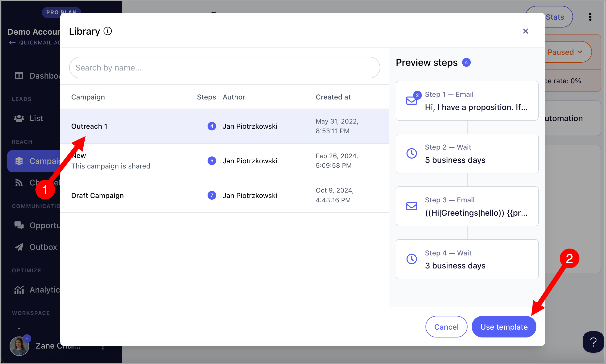
Task: Open Step 1 Email preview card
Action: pyautogui.click(x=467, y=101)
